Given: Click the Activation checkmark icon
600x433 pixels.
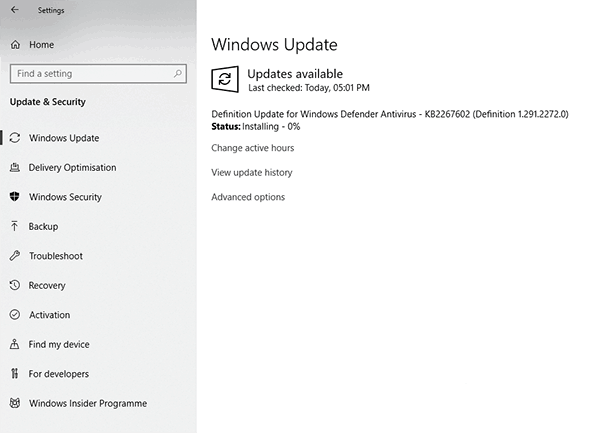Looking at the screenshot, I should coord(15,315).
